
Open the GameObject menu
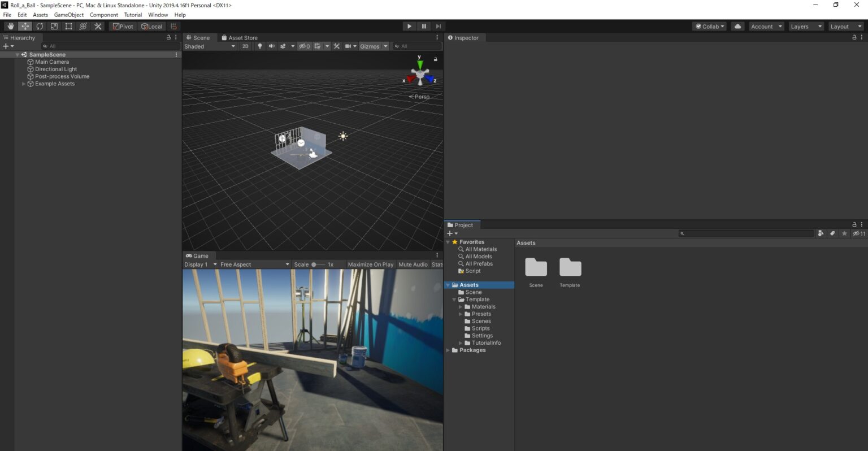click(69, 15)
